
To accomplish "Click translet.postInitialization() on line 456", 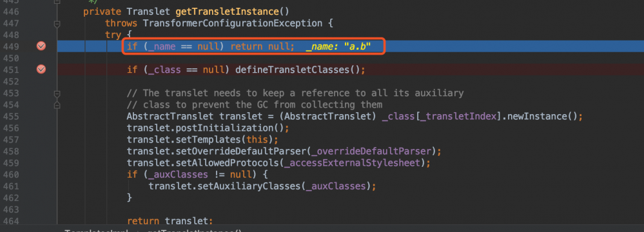I will pos(206,128).
